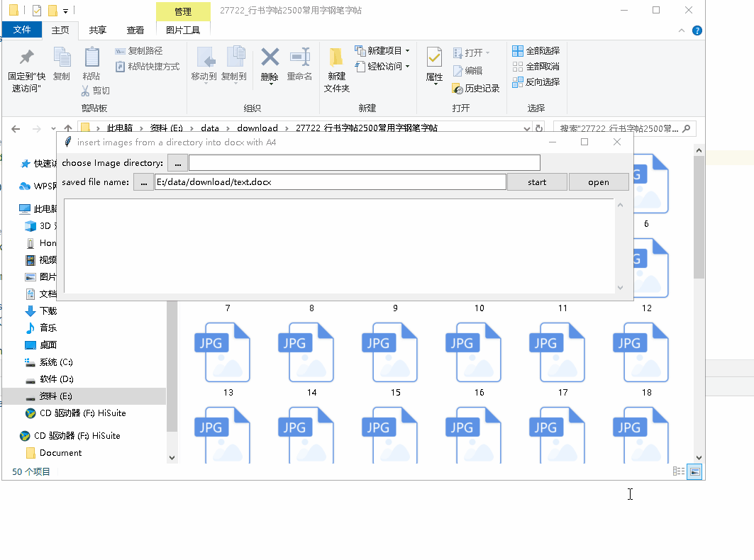Refresh the Explorer address bar

coord(539,129)
